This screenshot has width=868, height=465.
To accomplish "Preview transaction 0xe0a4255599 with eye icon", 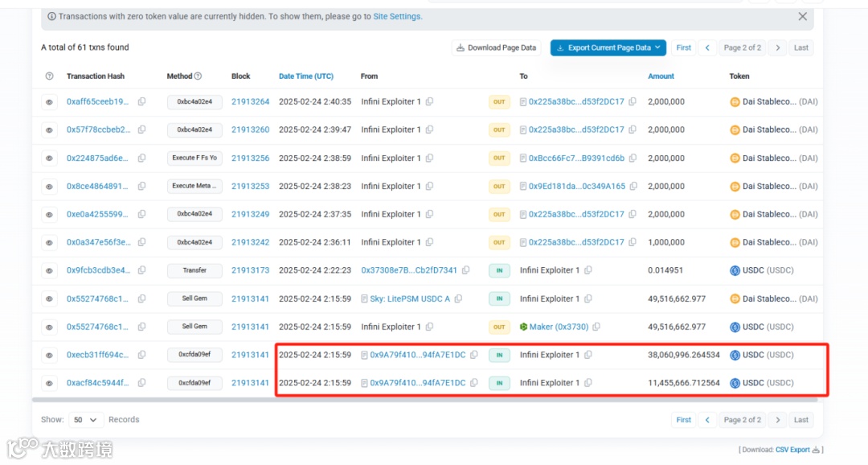I will (49, 215).
